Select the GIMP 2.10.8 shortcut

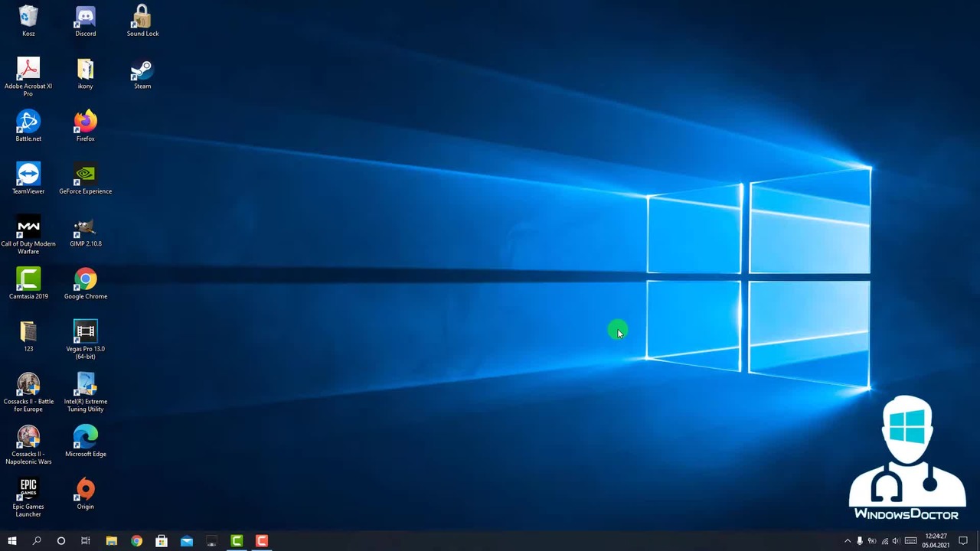(85, 232)
